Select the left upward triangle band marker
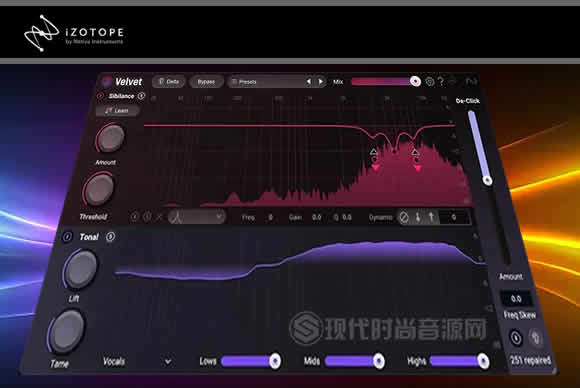580x388 pixels. 373,152
